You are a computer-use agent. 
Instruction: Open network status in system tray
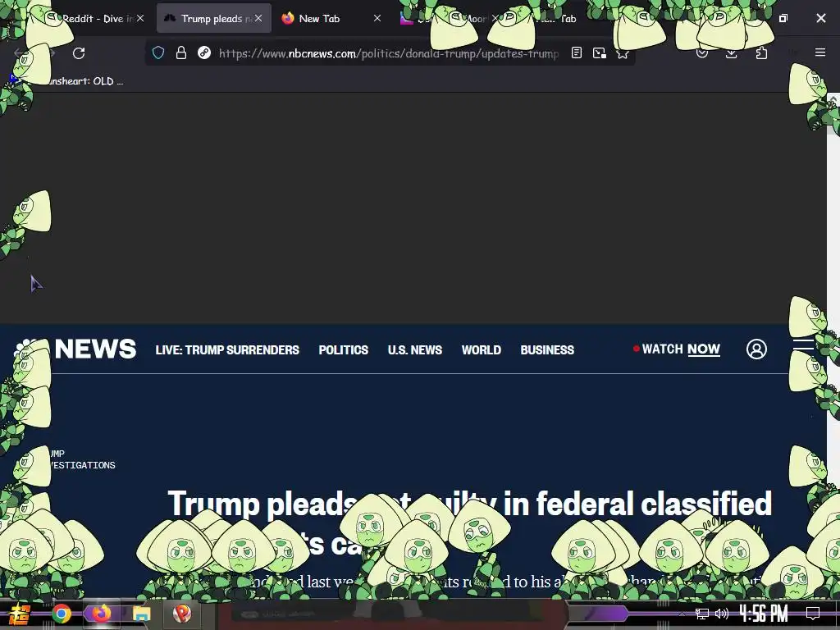pos(702,614)
